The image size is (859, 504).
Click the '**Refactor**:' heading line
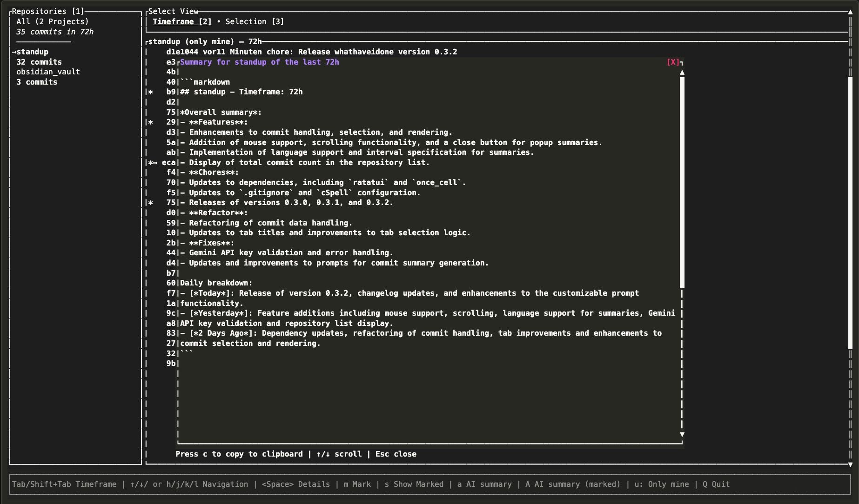pyautogui.click(x=214, y=212)
